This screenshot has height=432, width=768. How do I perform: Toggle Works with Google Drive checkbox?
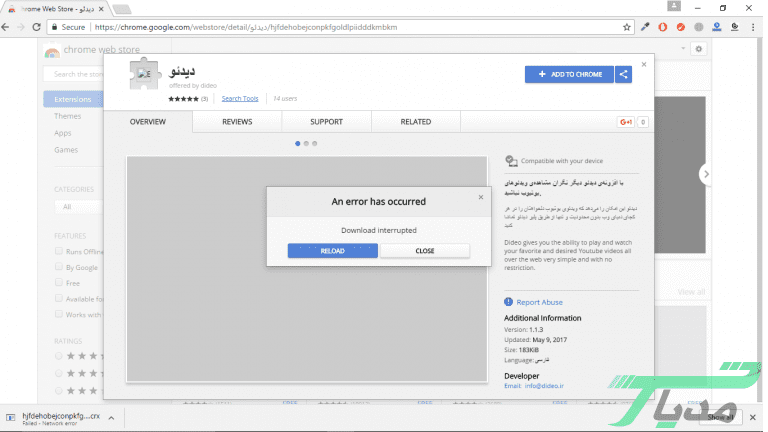click(x=59, y=314)
